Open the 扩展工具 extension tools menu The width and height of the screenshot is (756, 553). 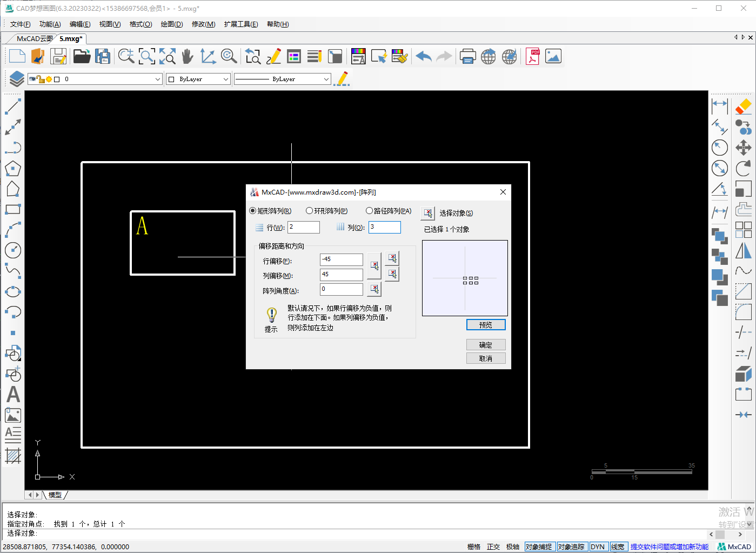point(241,24)
